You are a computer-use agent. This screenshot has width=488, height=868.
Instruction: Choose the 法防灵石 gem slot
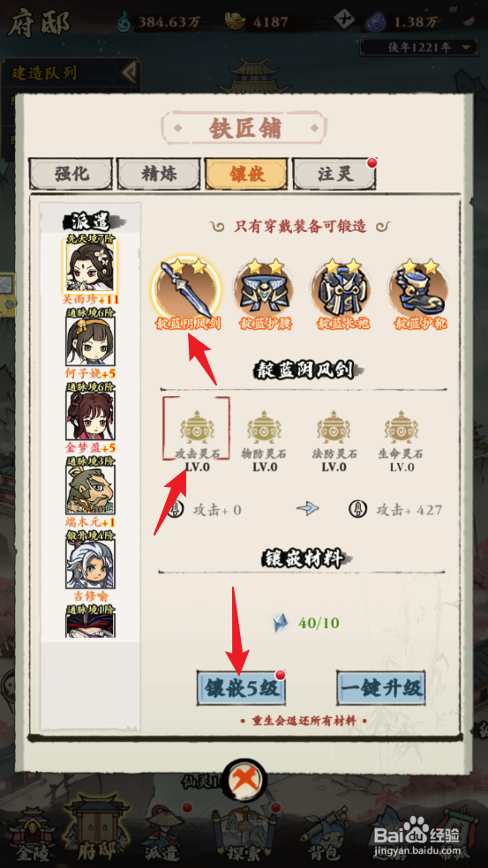tap(334, 435)
